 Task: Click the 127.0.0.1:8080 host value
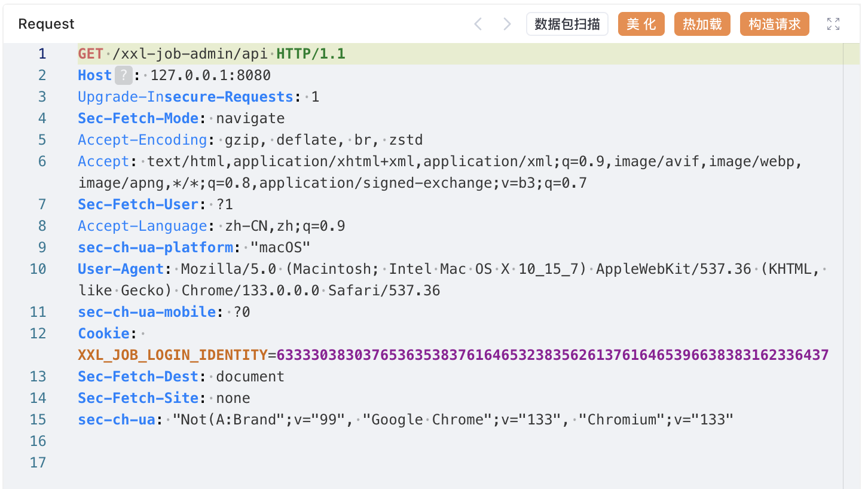pyautogui.click(x=210, y=75)
